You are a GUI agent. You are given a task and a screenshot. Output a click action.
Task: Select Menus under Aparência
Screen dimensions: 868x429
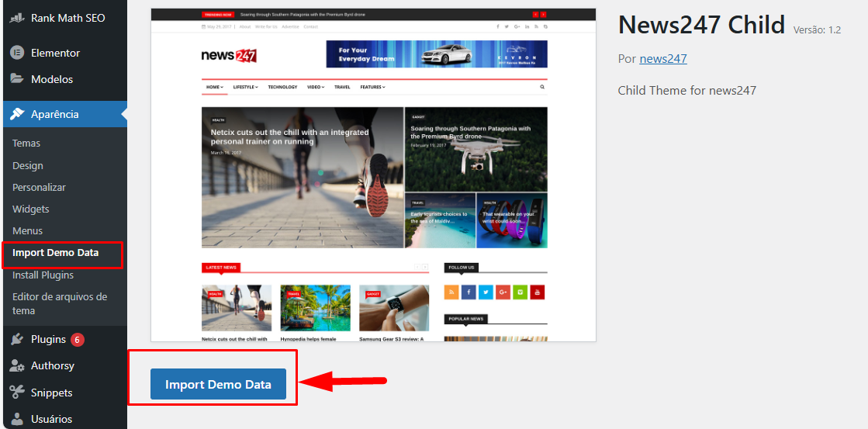click(28, 230)
